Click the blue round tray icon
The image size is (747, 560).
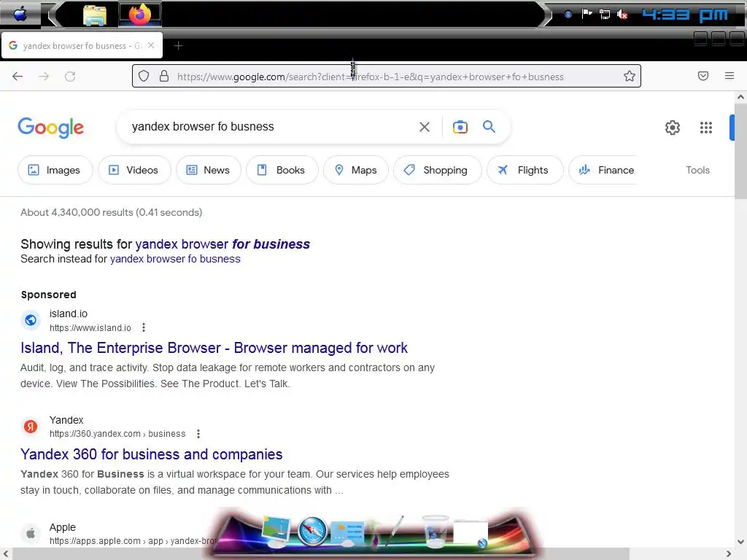568,15
